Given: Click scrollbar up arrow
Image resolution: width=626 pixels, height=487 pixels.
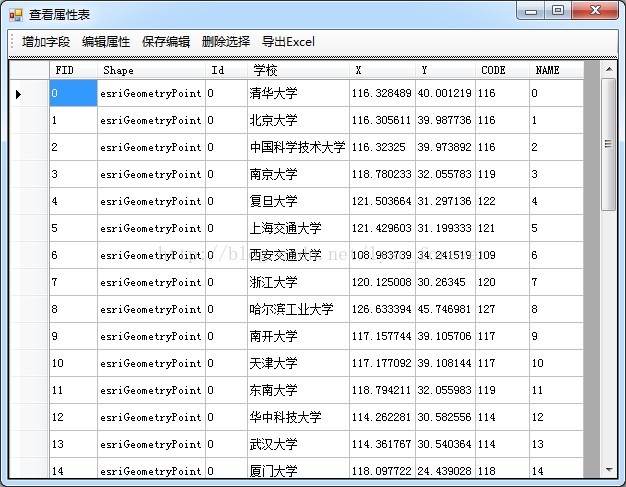Looking at the screenshot, I should pos(609,69).
